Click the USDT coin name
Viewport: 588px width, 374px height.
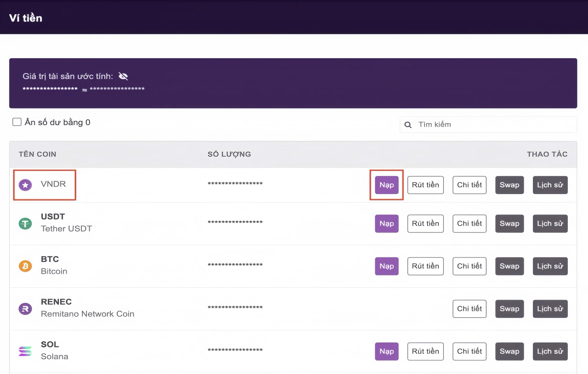click(x=53, y=217)
